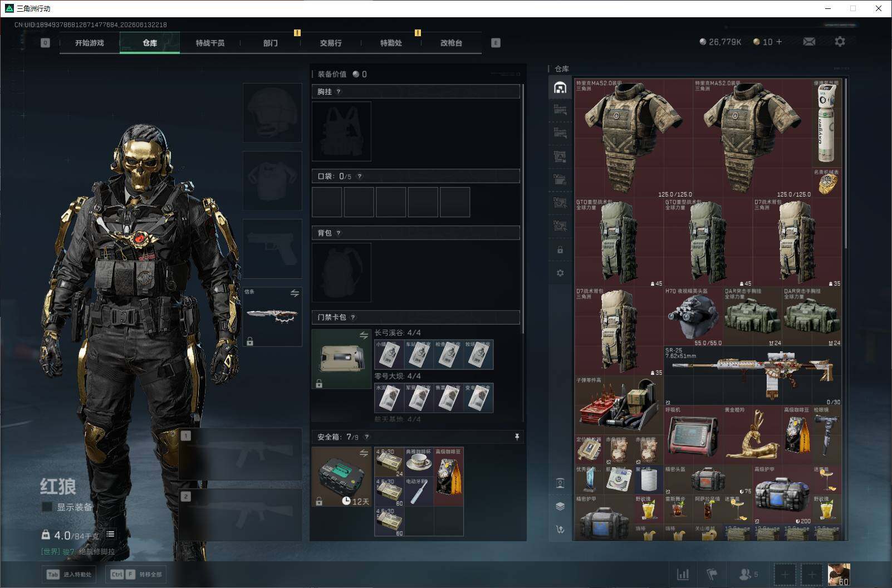Pin the 安全箱 panel
Screen dimensions: 892x588
[x=517, y=437]
